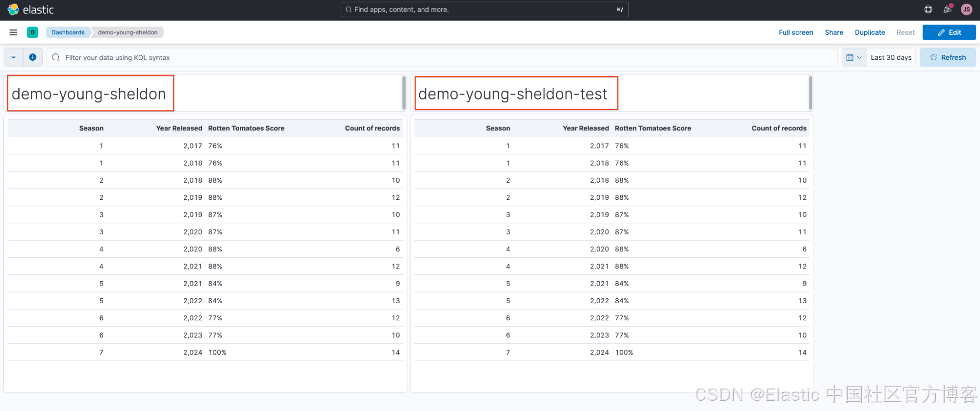Viewport: 980px width, 411px height.
Task: Open Full screen mode
Action: (x=796, y=32)
